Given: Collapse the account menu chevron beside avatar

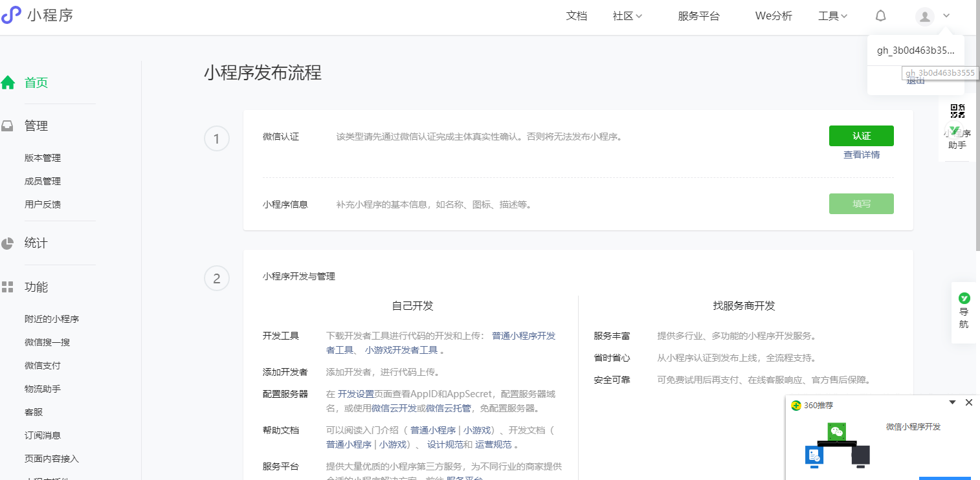Looking at the screenshot, I should pos(947,16).
